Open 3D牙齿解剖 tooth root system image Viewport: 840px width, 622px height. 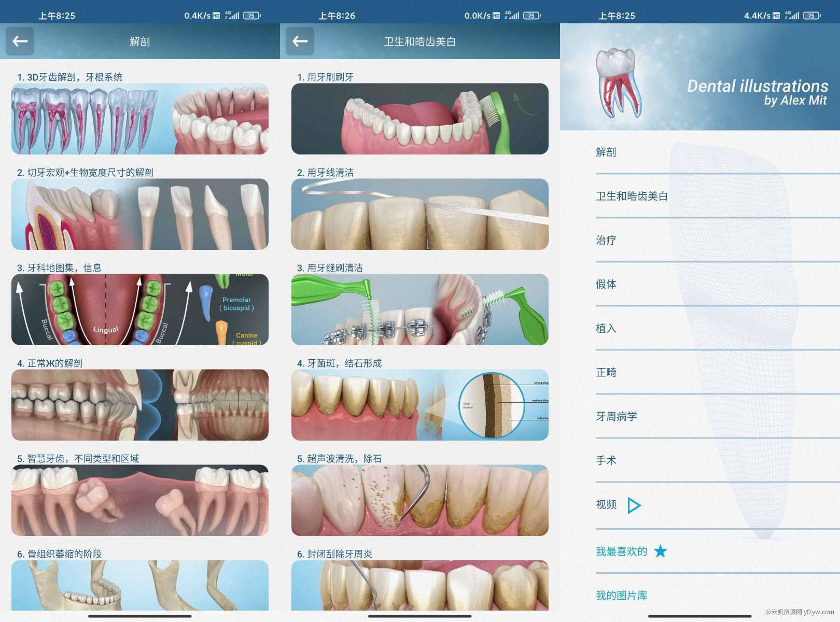click(140, 119)
